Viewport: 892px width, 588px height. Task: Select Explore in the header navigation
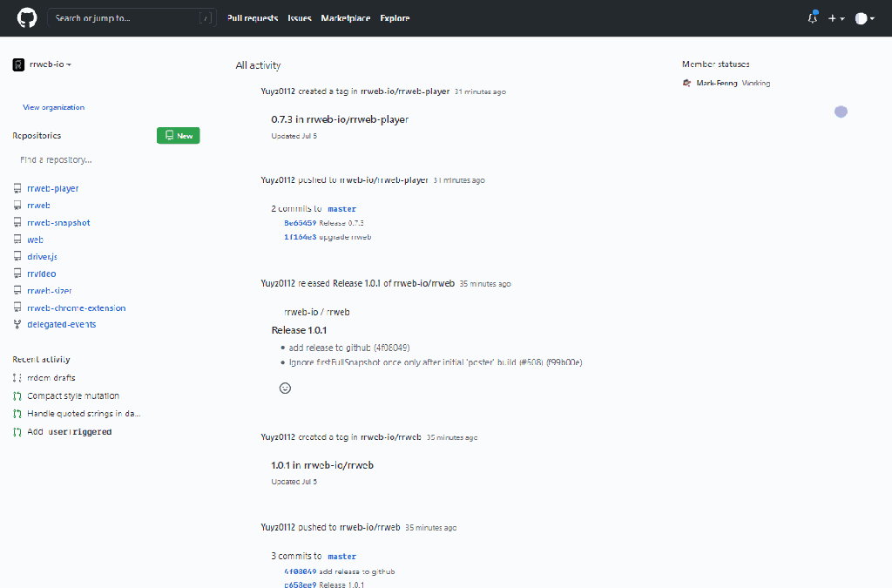395,18
